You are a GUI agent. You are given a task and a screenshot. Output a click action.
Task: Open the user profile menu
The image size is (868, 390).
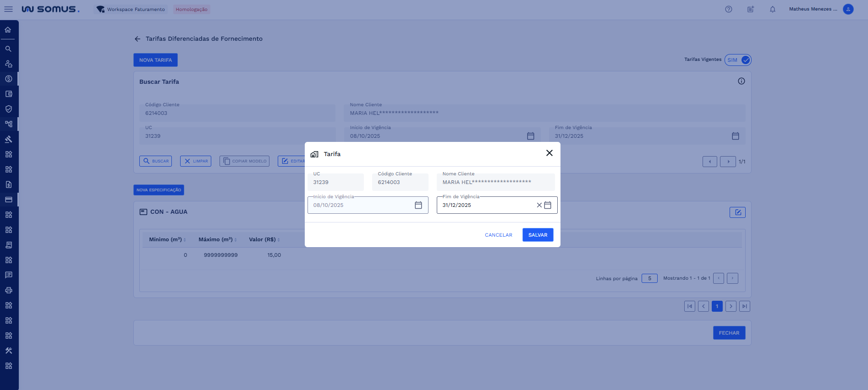pos(848,9)
